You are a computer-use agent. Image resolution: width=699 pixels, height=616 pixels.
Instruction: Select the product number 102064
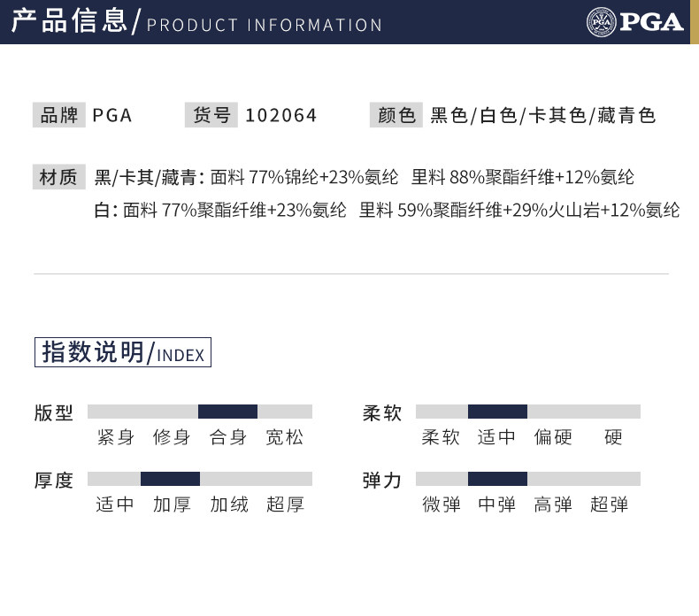[x=280, y=116]
